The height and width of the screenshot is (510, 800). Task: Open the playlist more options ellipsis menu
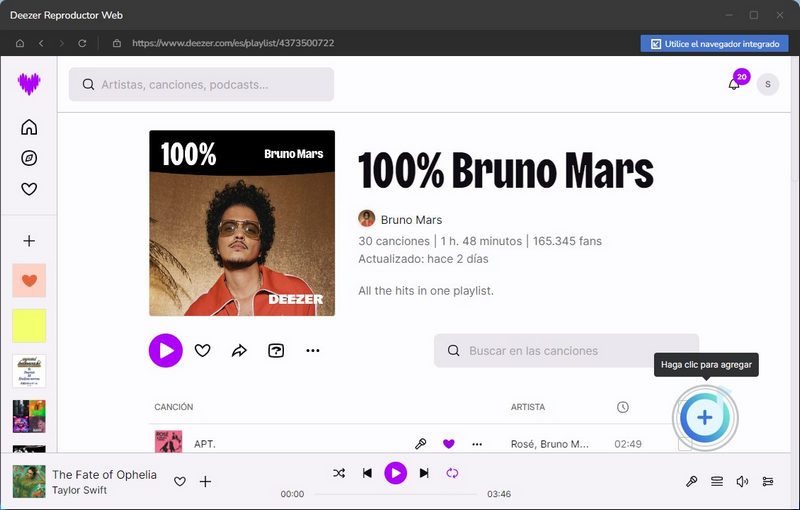pos(313,351)
